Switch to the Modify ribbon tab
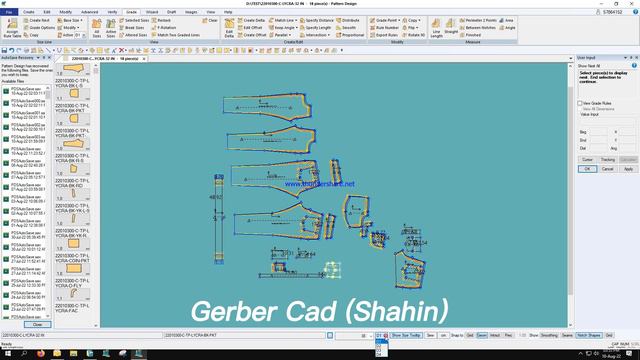This screenshot has width=640, height=360. 65,12
